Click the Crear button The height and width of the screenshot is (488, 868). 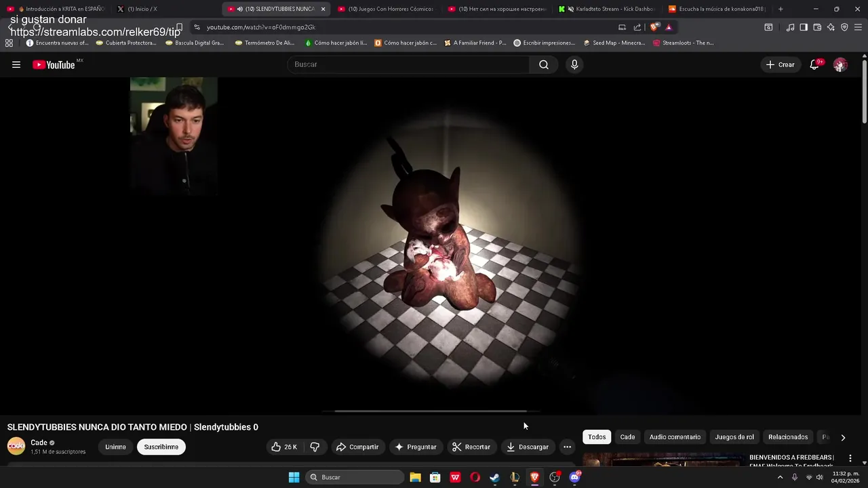(x=780, y=64)
